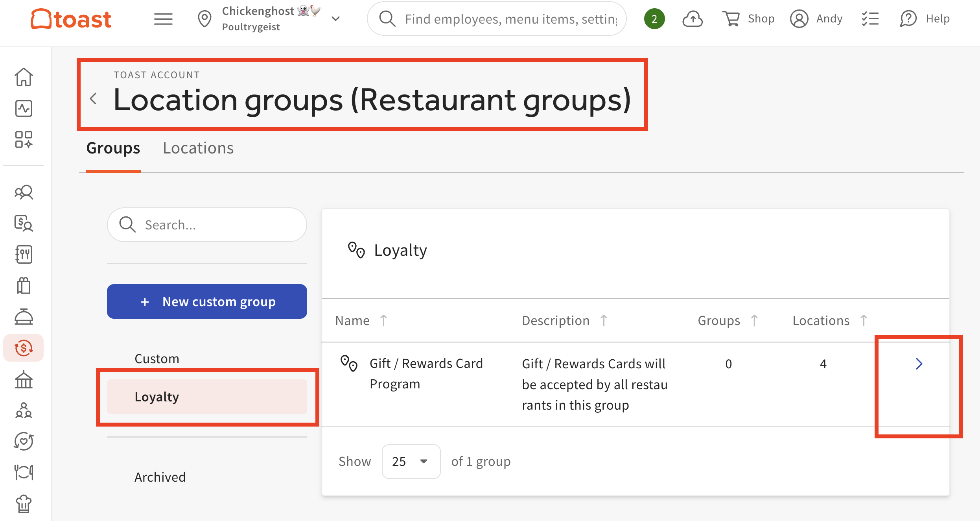This screenshot has width=980, height=521.
Task: Click the hamburger menu icon
Action: (x=163, y=19)
